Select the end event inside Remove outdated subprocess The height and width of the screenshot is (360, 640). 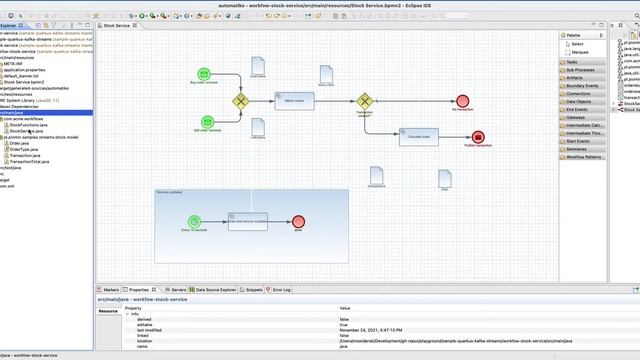point(298,222)
